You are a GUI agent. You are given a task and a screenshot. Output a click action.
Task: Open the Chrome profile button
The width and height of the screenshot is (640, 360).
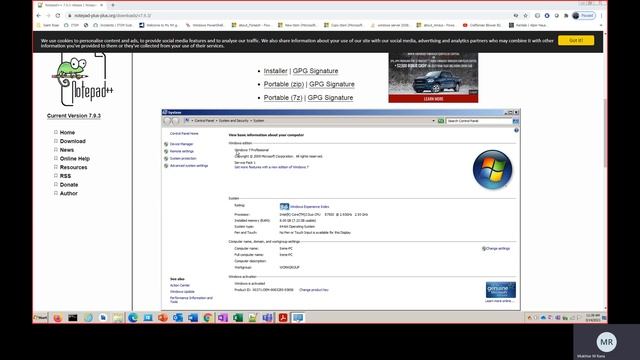pos(584,16)
